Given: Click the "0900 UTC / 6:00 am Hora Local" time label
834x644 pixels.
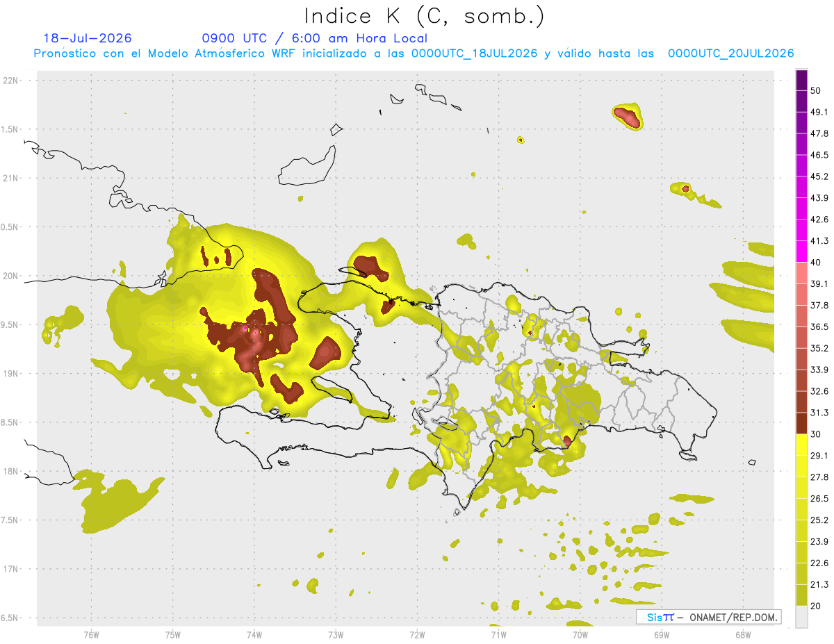Looking at the screenshot, I should [x=315, y=38].
